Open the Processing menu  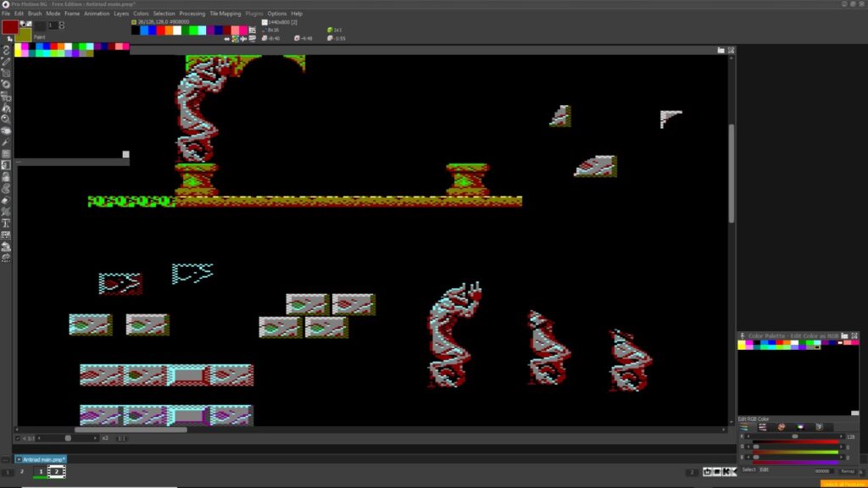(192, 14)
